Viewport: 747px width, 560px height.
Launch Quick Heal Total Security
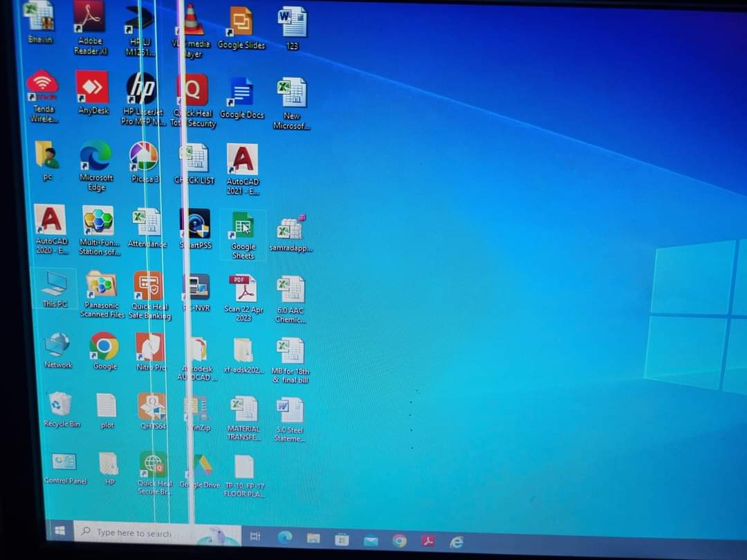194,101
